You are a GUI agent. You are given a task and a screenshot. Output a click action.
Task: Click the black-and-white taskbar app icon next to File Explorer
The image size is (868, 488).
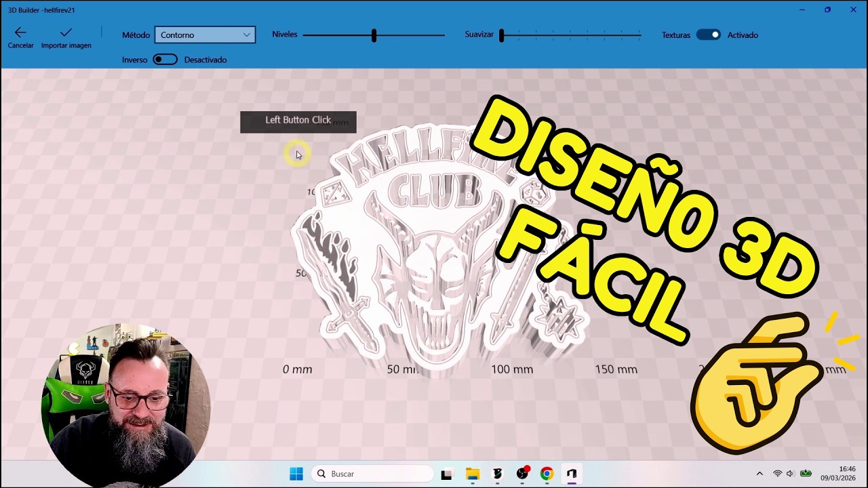[x=497, y=474]
